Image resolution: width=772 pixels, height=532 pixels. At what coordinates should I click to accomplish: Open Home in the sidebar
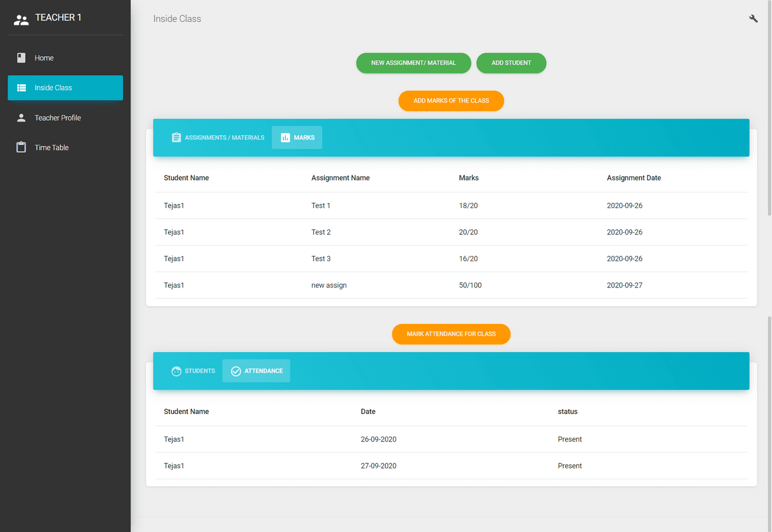coord(65,58)
